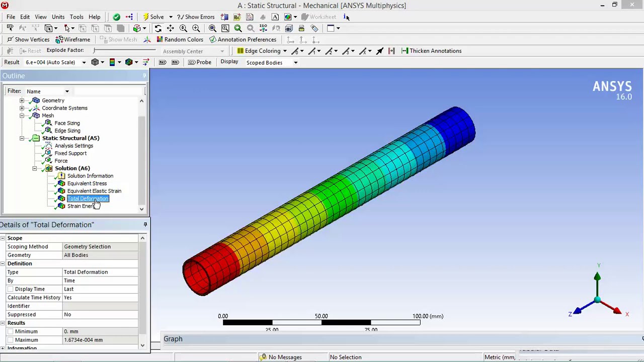Select the Fixed Support tree item

pyautogui.click(x=70, y=153)
